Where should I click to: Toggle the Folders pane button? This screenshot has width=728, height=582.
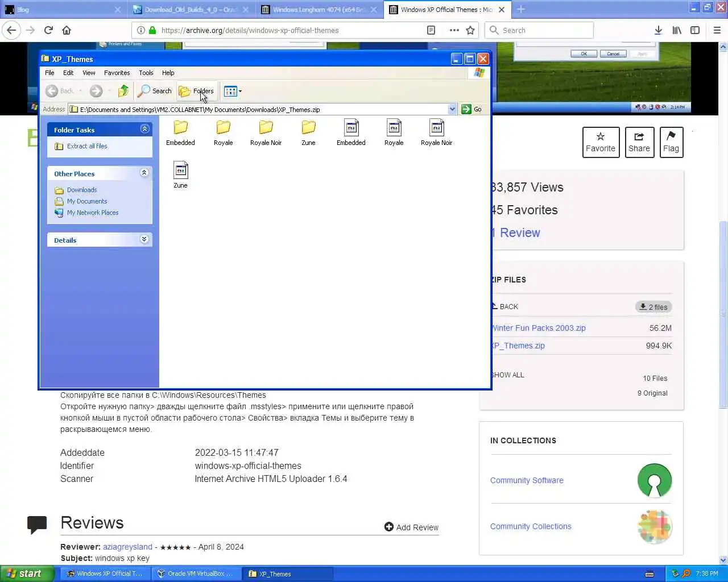(197, 91)
